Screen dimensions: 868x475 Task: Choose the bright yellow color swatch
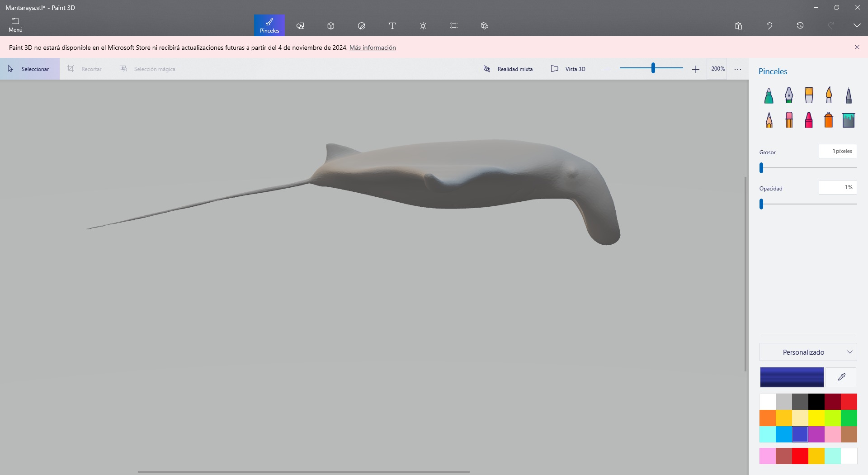pyautogui.click(x=816, y=418)
